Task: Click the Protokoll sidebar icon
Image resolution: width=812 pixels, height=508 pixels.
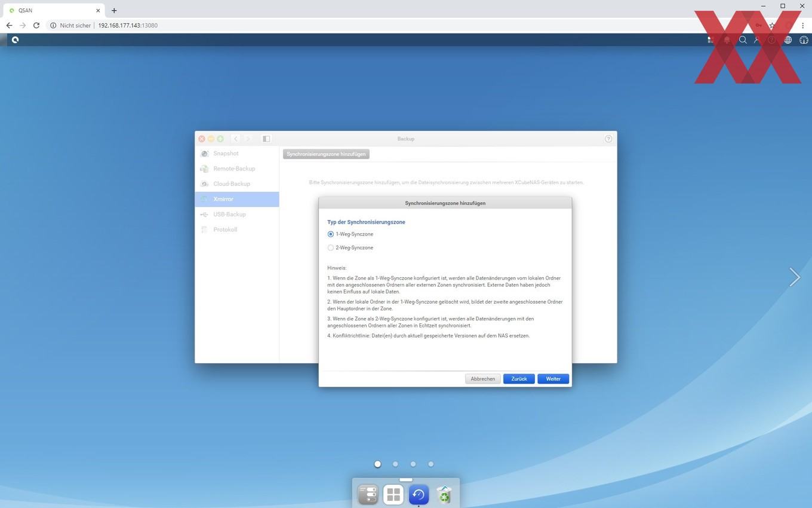Action: click(204, 229)
